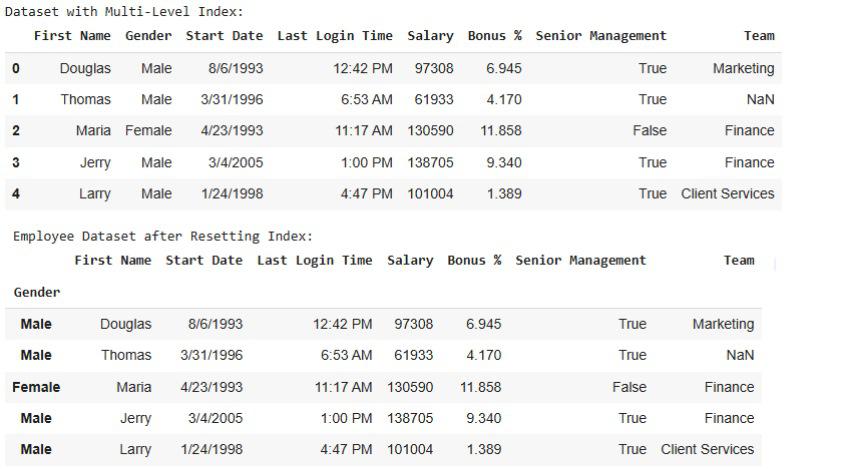
Task: Select Larry in lower table
Action: [x=135, y=450]
